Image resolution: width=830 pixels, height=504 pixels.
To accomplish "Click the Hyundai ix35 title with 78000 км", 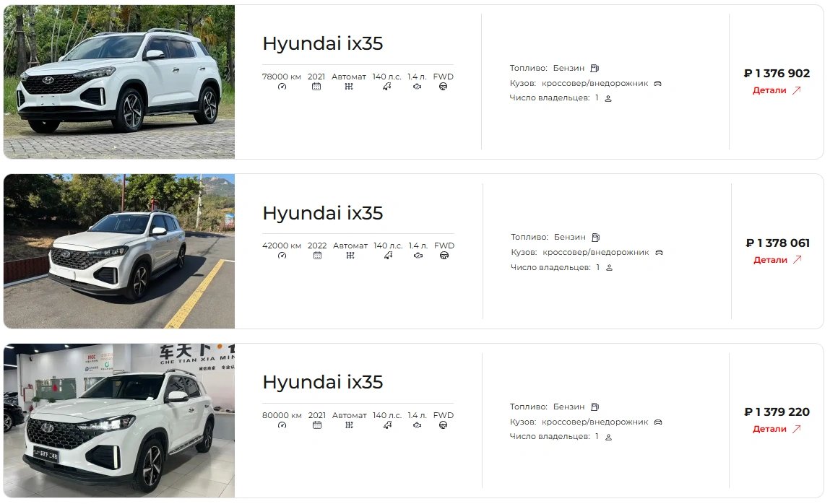I will (x=322, y=43).
